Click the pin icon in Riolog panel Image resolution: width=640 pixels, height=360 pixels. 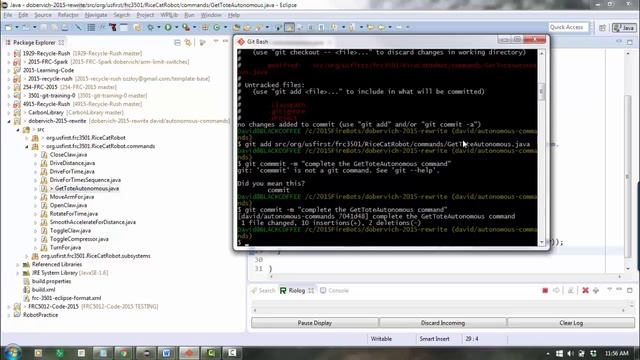click(x=596, y=290)
